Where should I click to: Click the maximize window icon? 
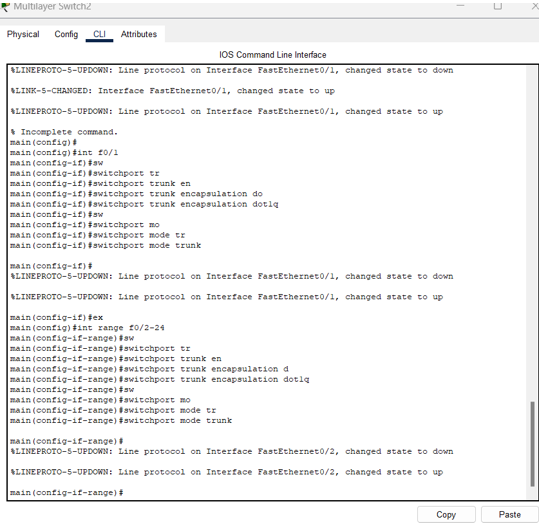click(497, 6)
